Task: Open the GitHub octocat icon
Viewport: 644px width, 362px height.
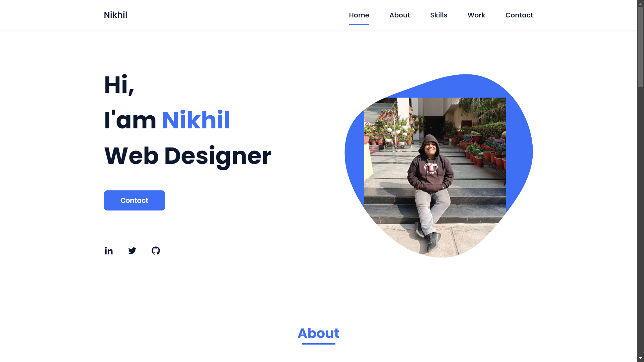Action: (x=156, y=251)
